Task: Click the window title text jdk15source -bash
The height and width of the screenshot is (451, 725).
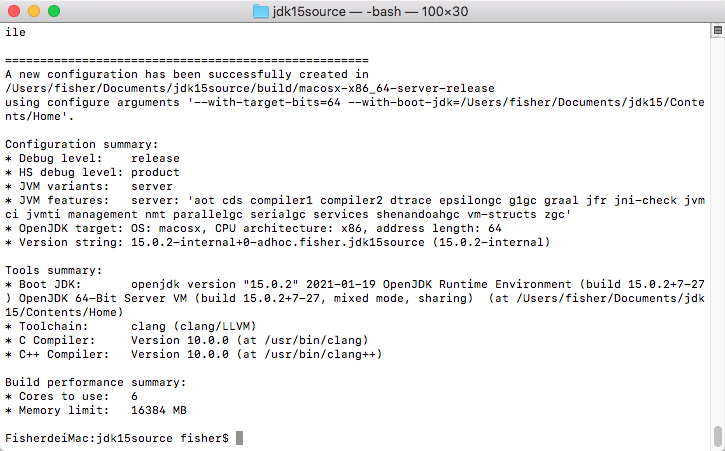Action: pyautogui.click(x=370, y=11)
